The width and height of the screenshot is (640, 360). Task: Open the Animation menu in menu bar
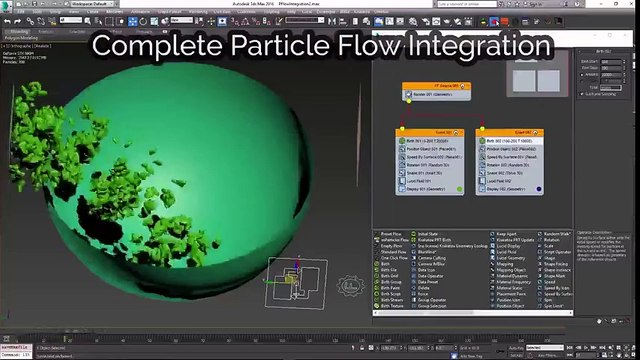point(140,12)
